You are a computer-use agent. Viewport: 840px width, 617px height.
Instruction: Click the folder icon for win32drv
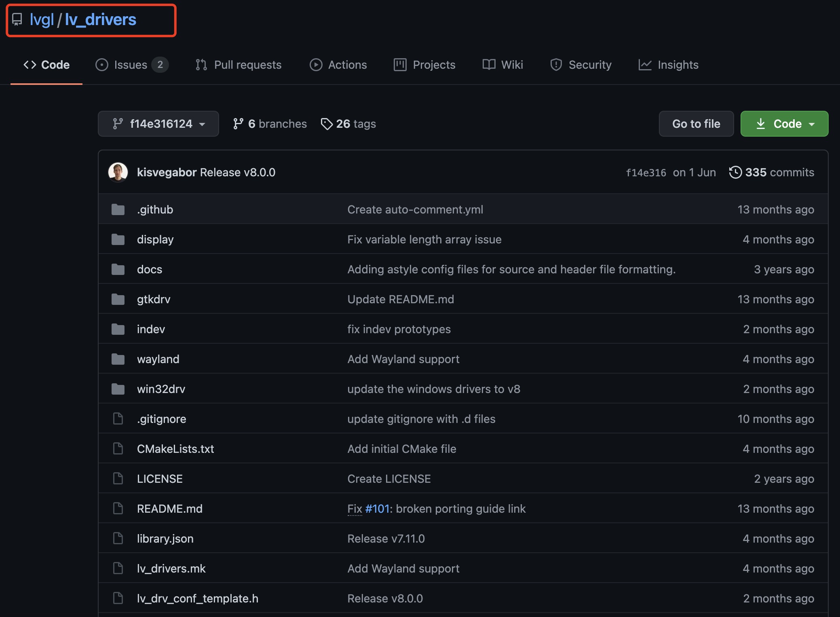(x=118, y=389)
